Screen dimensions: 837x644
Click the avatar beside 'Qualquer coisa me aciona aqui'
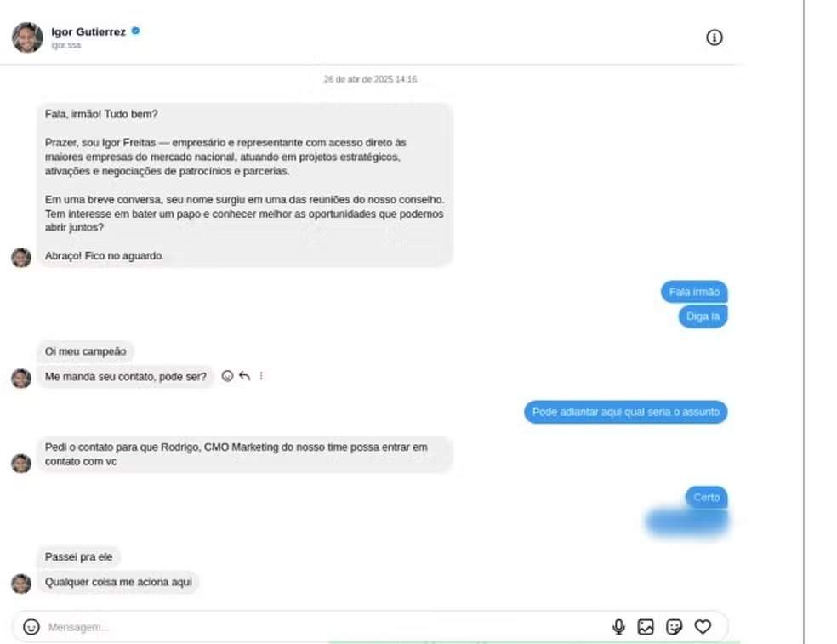(21, 584)
